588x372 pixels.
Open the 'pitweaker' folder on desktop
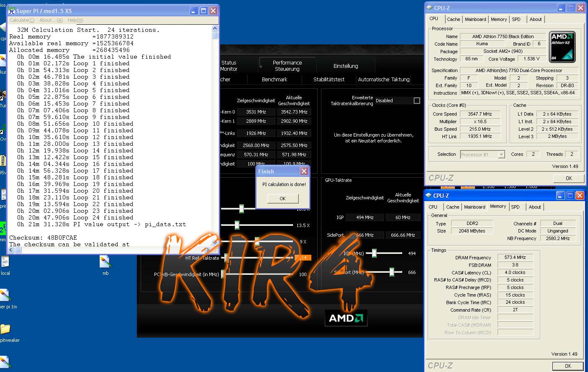[x=5, y=329]
